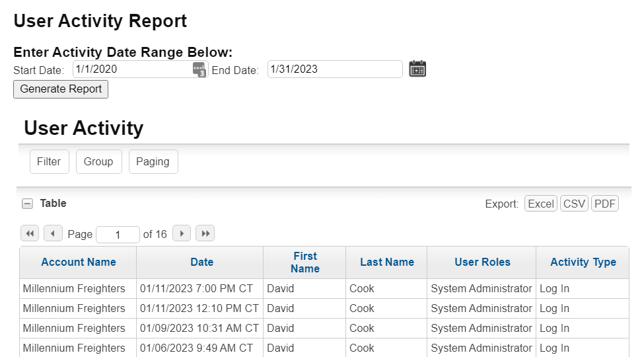The image size is (644, 357).
Task: Sort by Account Name column header
Action: [x=79, y=262]
